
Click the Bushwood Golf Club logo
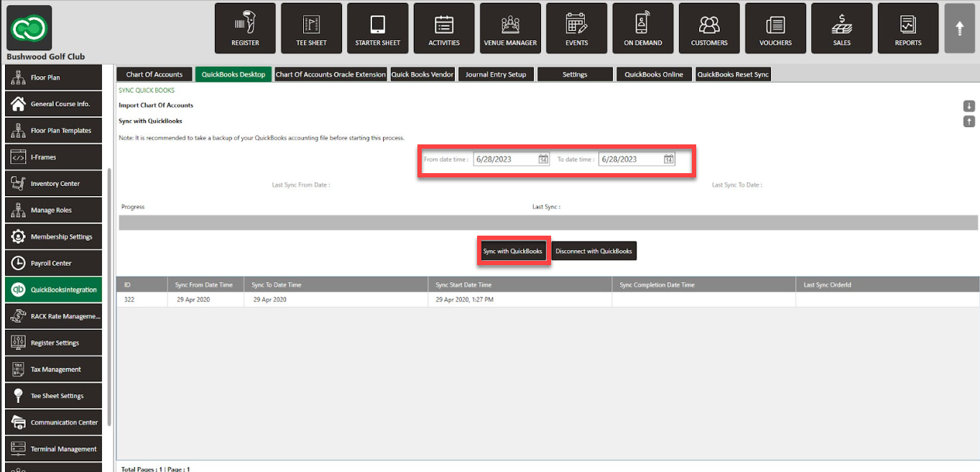(x=29, y=27)
